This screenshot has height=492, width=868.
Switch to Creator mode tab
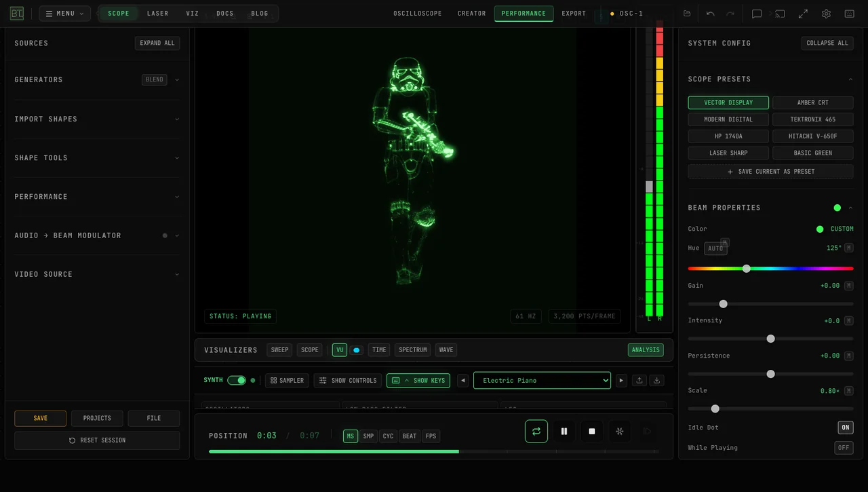point(471,14)
